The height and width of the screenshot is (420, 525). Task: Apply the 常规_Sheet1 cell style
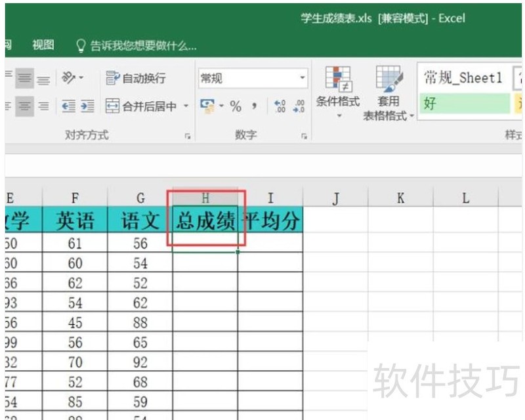point(464,78)
